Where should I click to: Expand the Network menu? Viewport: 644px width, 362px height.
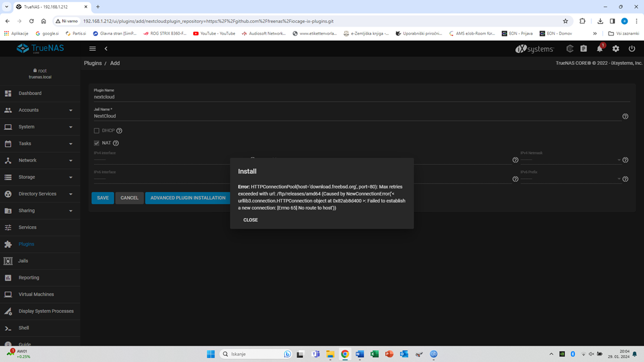[40, 161]
